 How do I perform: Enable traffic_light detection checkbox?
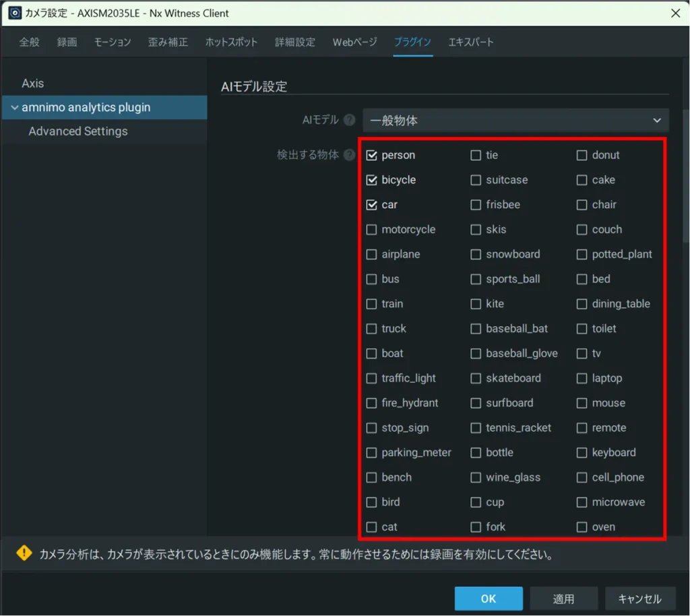(371, 378)
